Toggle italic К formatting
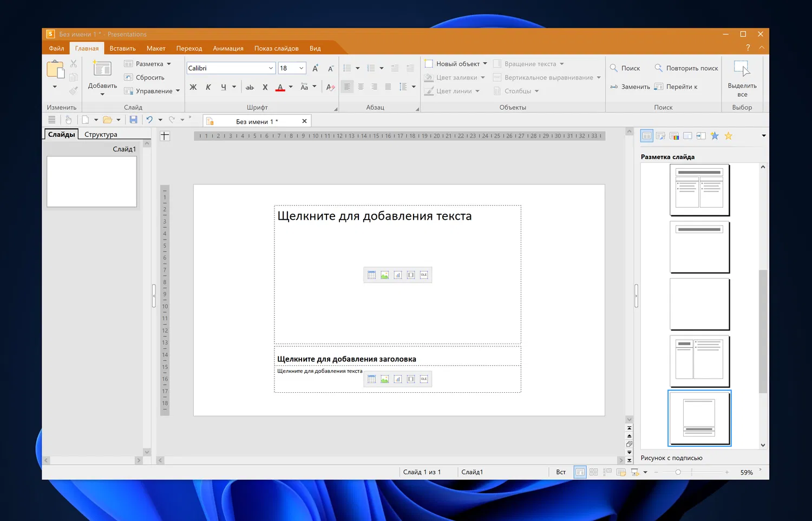 pos(208,87)
